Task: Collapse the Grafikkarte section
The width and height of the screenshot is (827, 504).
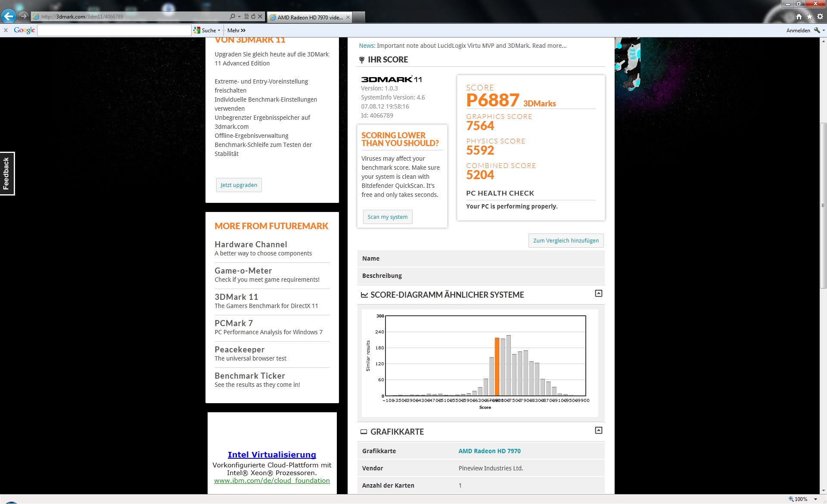Action: pyautogui.click(x=598, y=430)
